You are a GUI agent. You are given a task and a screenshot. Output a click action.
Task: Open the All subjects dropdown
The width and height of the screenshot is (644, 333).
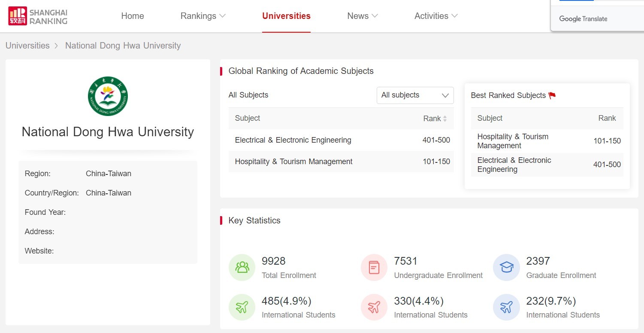click(415, 95)
